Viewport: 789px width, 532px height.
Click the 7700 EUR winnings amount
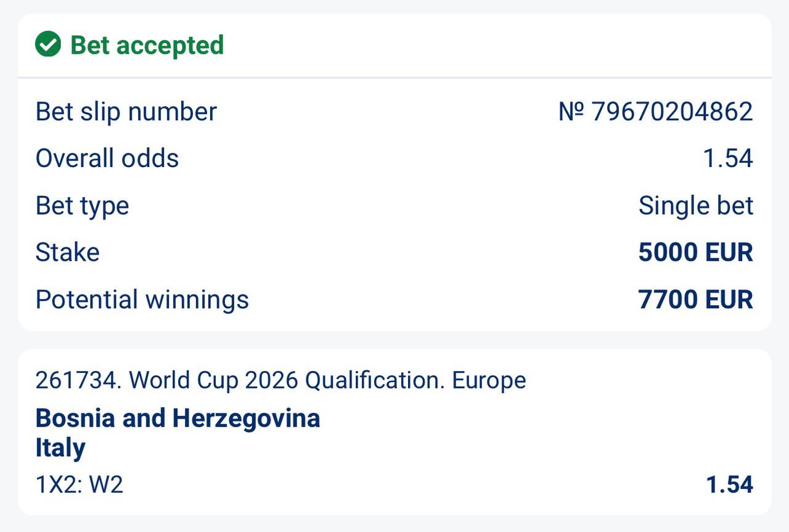[x=695, y=300]
